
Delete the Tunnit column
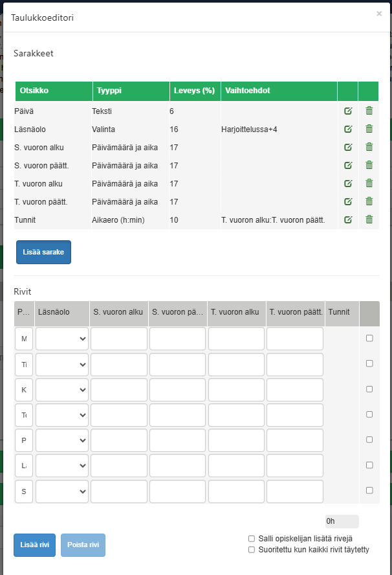coord(369,220)
